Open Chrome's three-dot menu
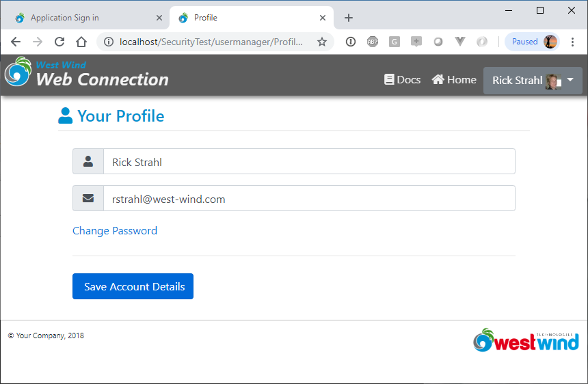The width and height of the screenshot is (588, 384). pos(572,42)
